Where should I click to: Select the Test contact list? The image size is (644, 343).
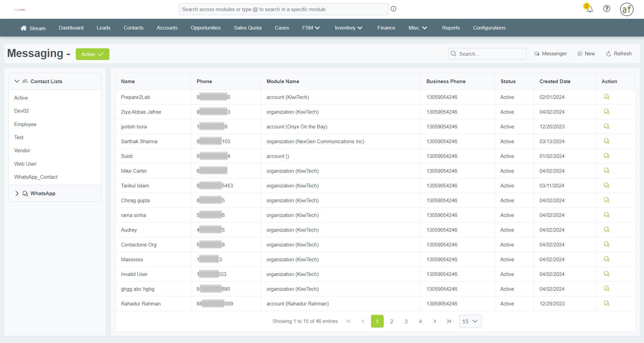coord(19,137)
